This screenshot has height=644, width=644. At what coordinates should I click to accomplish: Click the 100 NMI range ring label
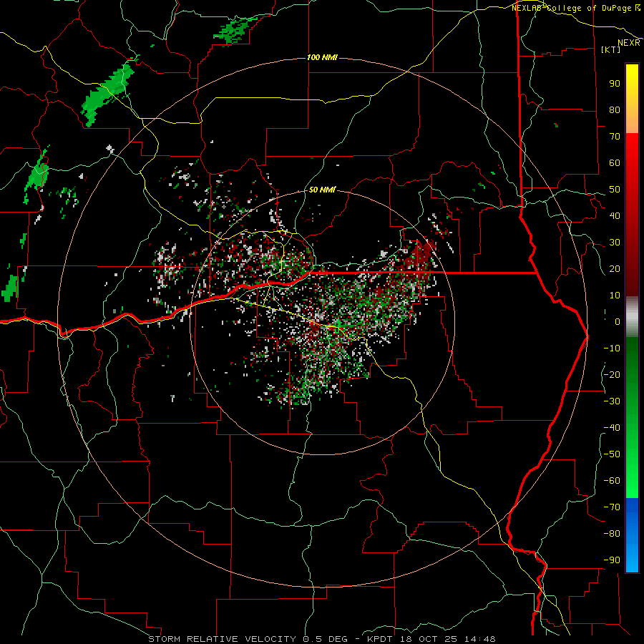(322, 57)
